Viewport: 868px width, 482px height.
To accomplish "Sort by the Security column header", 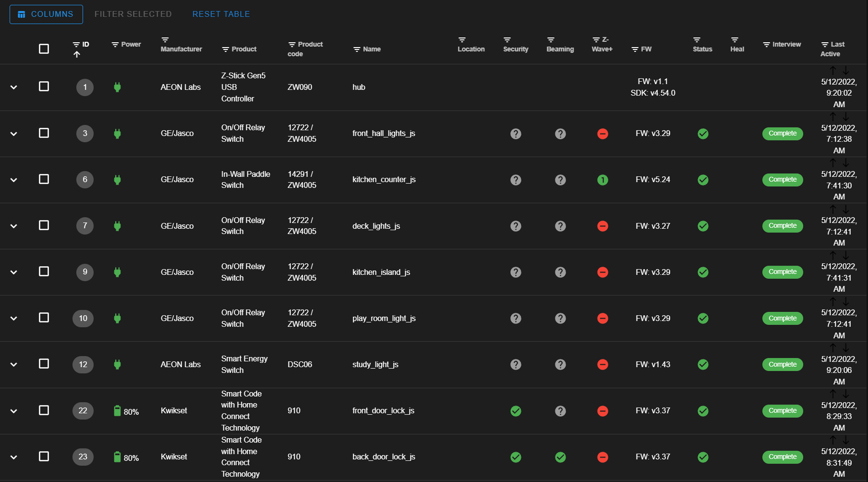I will click(x=516, y=49).
